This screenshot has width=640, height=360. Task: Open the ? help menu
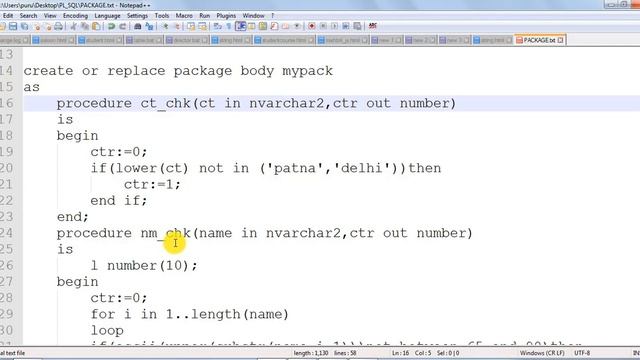(x=273, y=16)
